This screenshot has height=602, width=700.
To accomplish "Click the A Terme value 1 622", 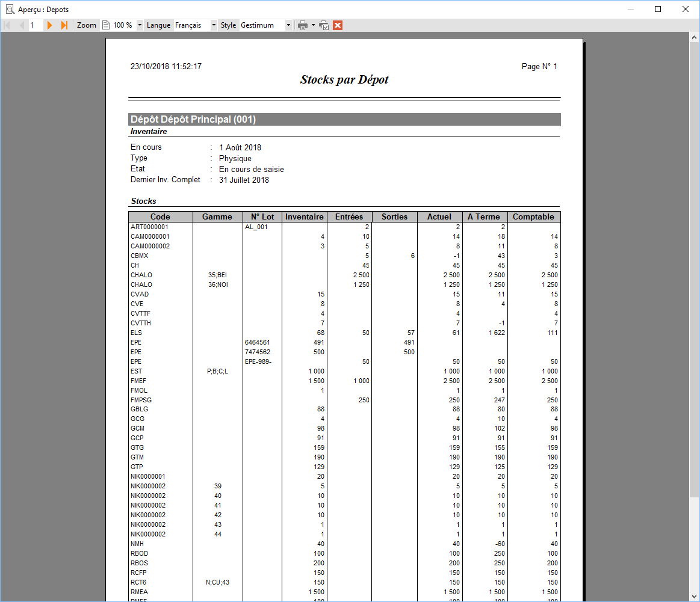I will [497, 333].
